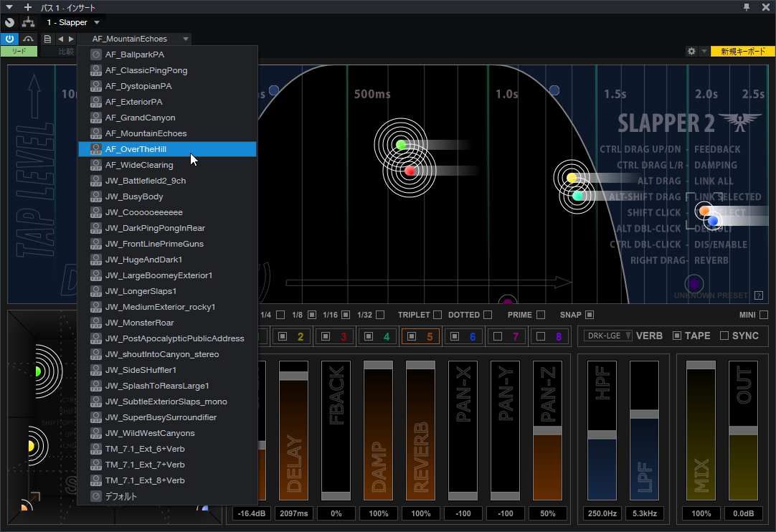This screenshot has height=532, width=776.
Task: Open the DRK-LGE reverb type dropdown
Action: pyautogui.click(x=607, y=336)
